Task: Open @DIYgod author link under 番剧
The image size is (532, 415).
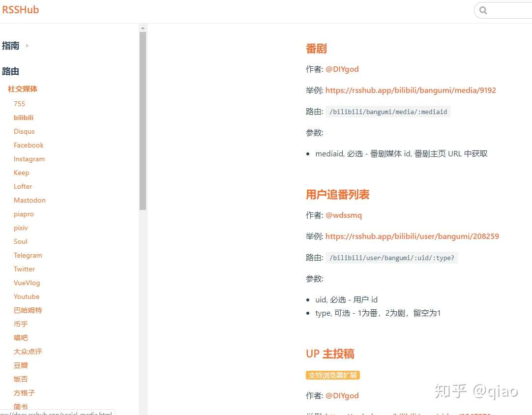Action: [342, 69]
